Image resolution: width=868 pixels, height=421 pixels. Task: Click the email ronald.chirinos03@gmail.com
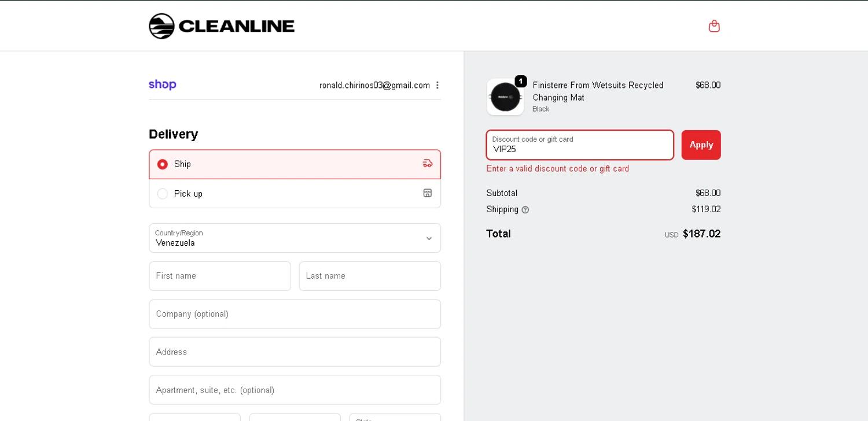(x=375, y=85)
